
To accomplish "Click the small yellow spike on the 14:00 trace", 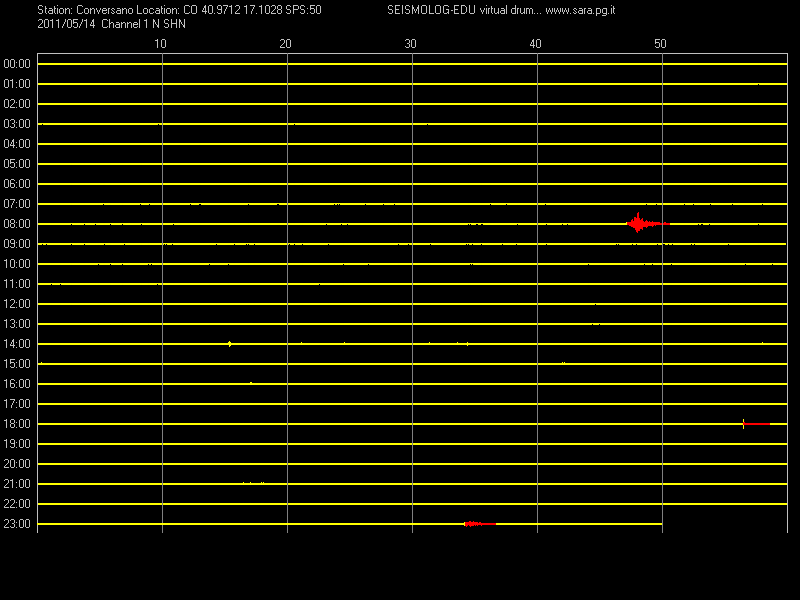I will pyautogui.click(x=230, y=343).
